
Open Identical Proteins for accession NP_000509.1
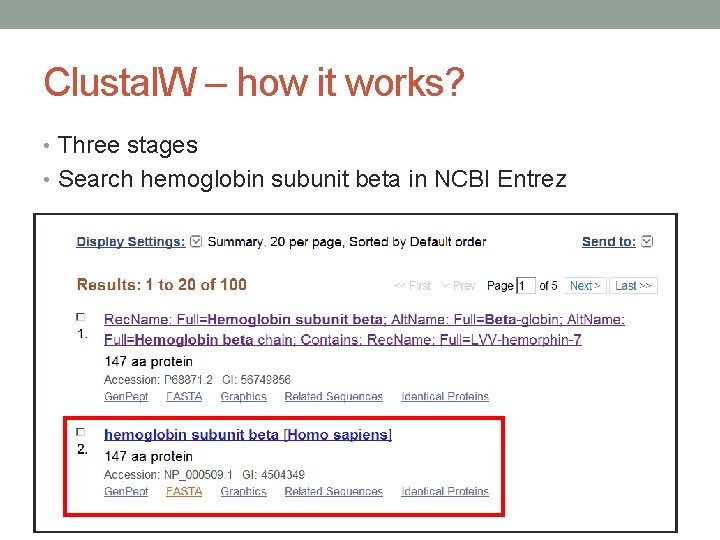tap(444, 491)
